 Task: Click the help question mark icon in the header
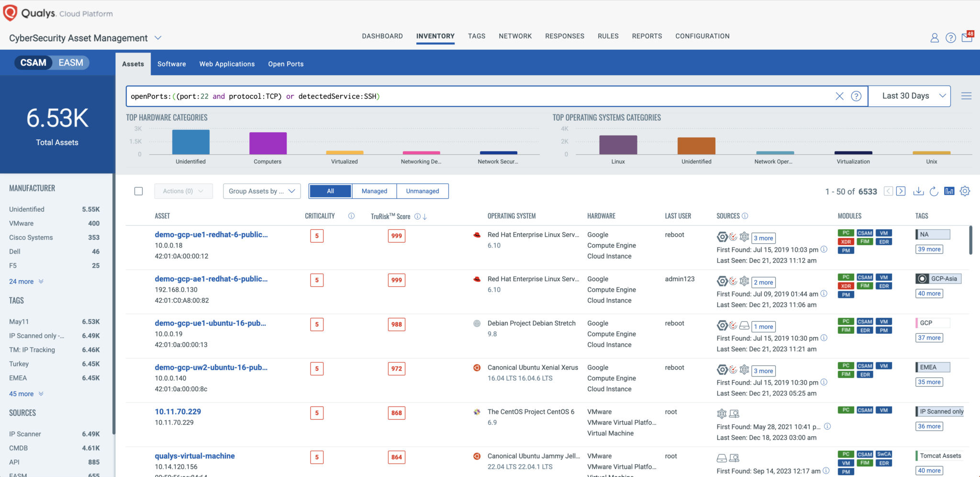951,37
